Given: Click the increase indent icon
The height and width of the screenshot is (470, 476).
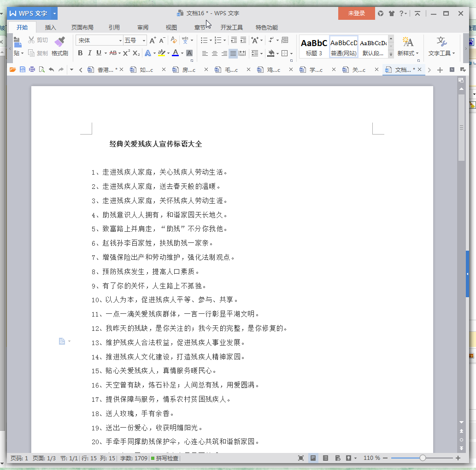Looking at the screenshot, I should (243, 40).
